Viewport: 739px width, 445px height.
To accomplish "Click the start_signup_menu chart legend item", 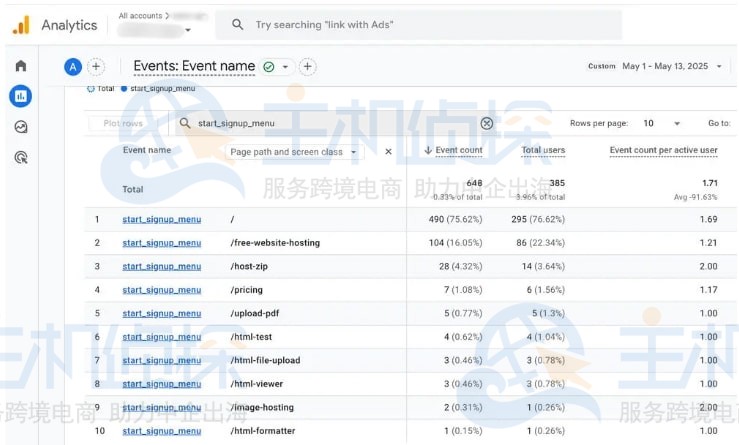I will (x=158, y=89).
